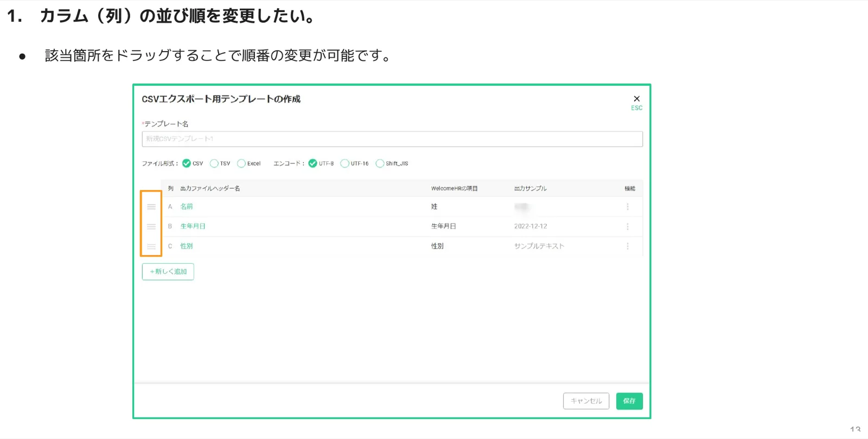This screenshot has width=868, height=439.
Task: Click the 出力ファイルヘッダー名 column header
Action: coord(210,188)
